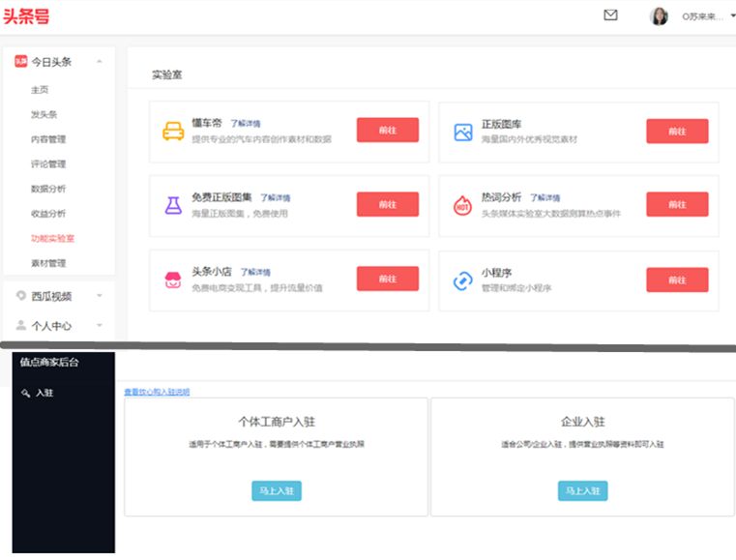Click the 实验室 page heading
Viewport: 736px width, 560px height.
point(166,75)
